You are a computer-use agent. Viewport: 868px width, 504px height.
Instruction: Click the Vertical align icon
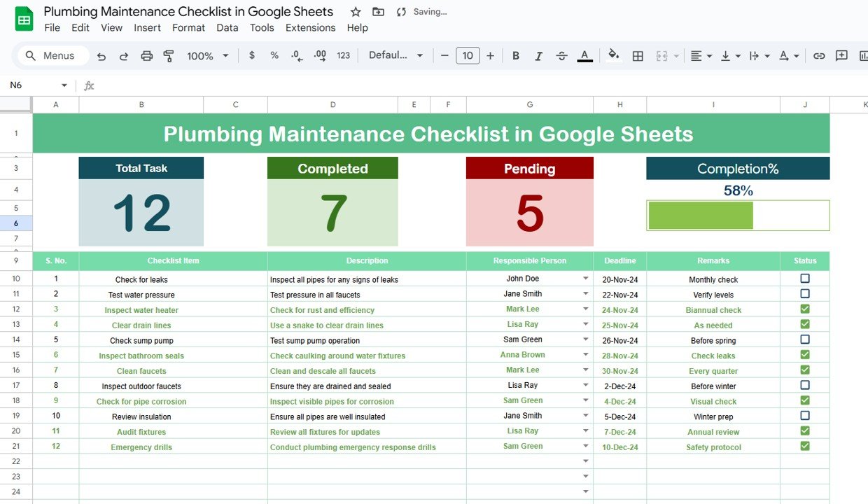point(726,56)
